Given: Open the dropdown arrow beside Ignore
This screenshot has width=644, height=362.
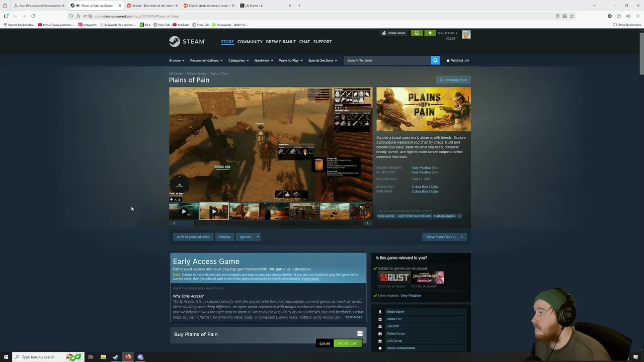Looking at the screenshot, I should 258,237.
